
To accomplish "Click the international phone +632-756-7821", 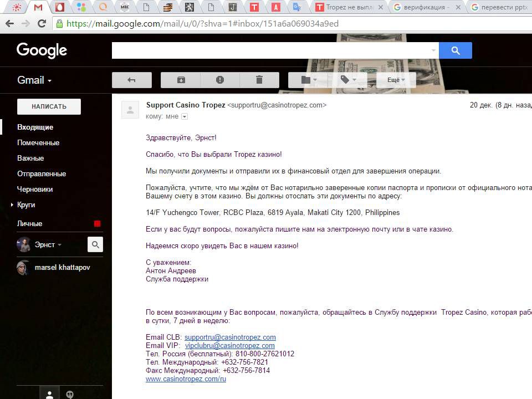I will 244,362.
